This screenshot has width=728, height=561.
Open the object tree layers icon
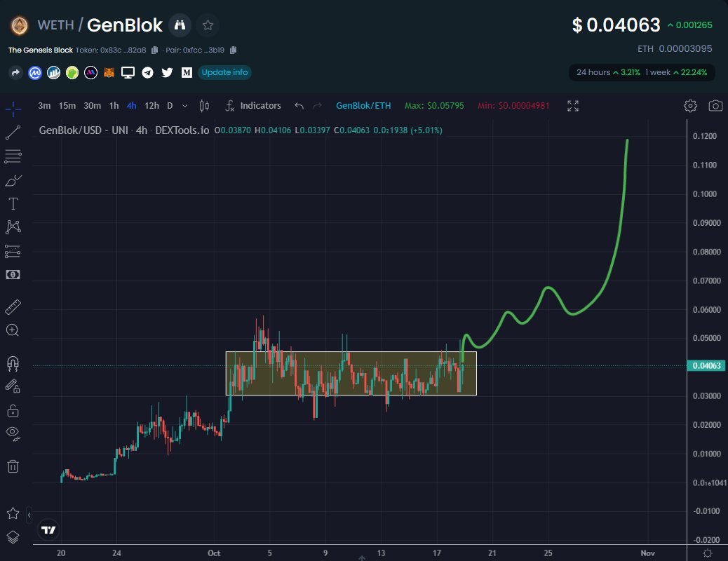(x=13, y=537)
